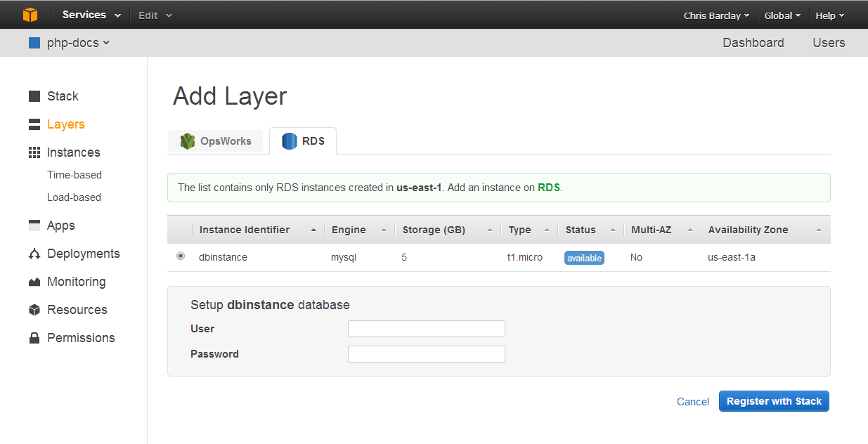Click the Layers icon in the sidebar
The image size is (868, 444).
[34, 124]
